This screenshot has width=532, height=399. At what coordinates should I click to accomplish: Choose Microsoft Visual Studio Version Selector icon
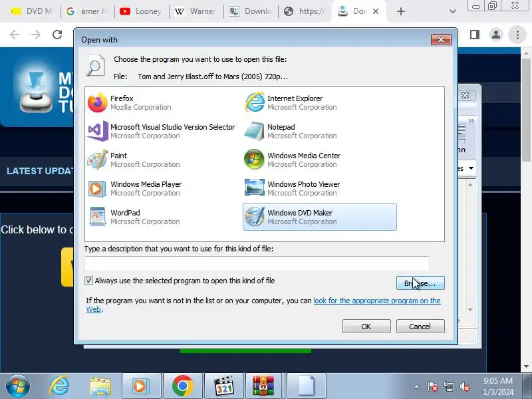tap(98, 131)
